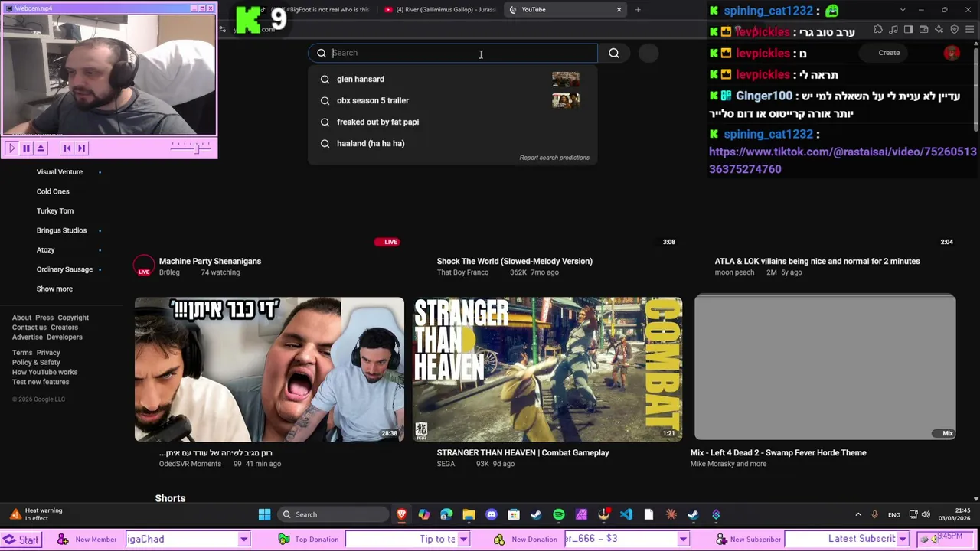The width and height of the screenshot is (980, 551).
Task: Open the Top Donation dropdown arrow
Action: 463,540
